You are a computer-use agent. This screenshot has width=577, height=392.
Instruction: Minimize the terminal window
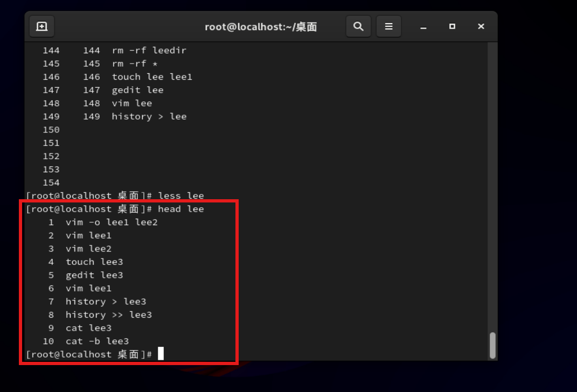[x=423, y=27]
